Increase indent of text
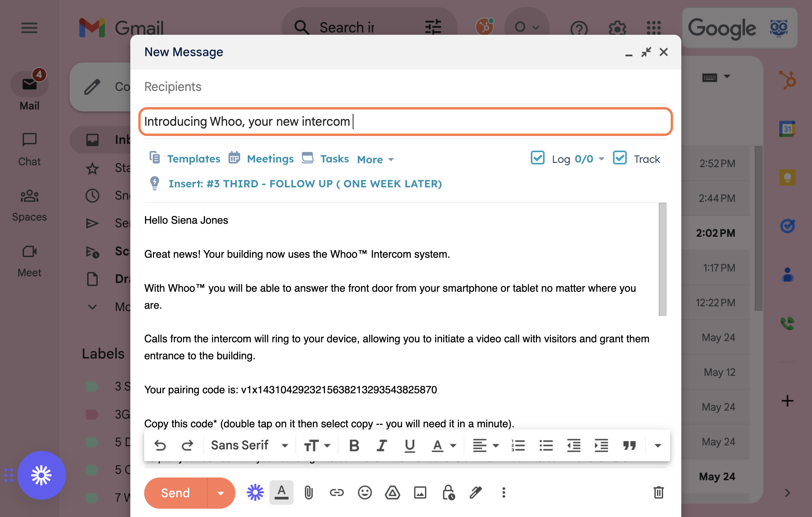Viewport: 812px width, 517px height. click(x=601, y=445)
